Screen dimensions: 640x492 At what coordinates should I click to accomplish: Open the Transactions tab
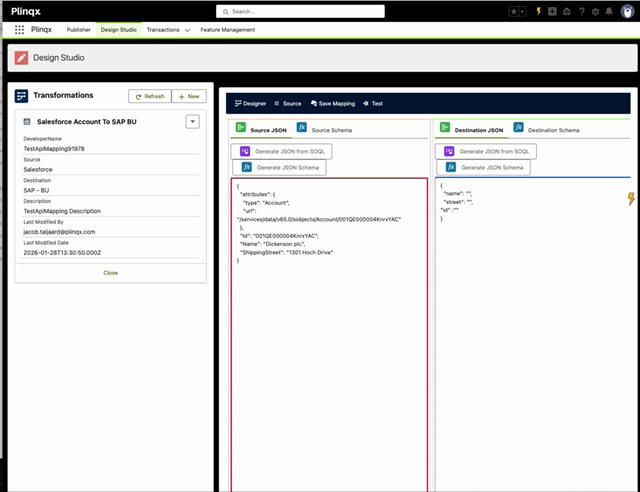click(x=163, y=30)
